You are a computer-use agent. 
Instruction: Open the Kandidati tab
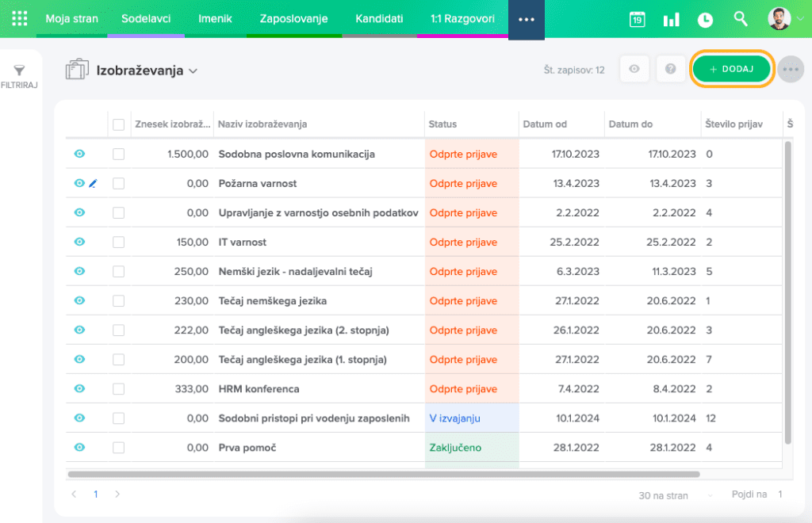379,18
